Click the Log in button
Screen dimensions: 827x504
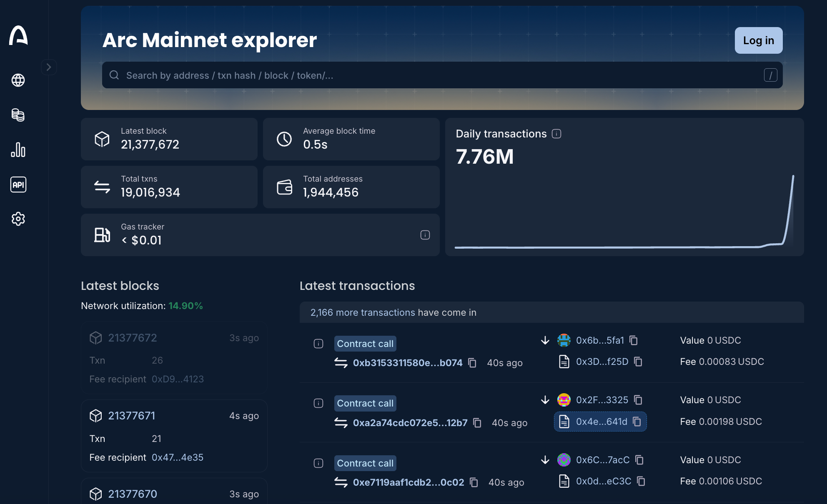(x=759, y=40)
